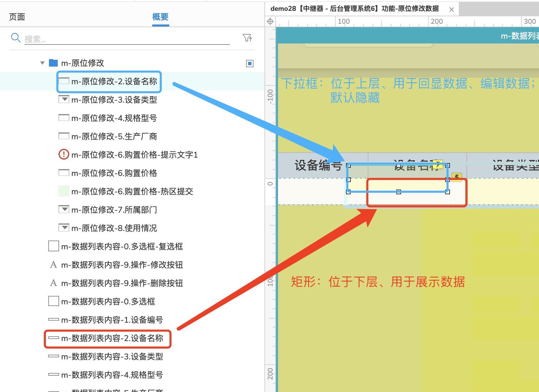
Task: Click the text-field icon of m-原位修改-4.规格型号
Action: (x=64, y=118)
